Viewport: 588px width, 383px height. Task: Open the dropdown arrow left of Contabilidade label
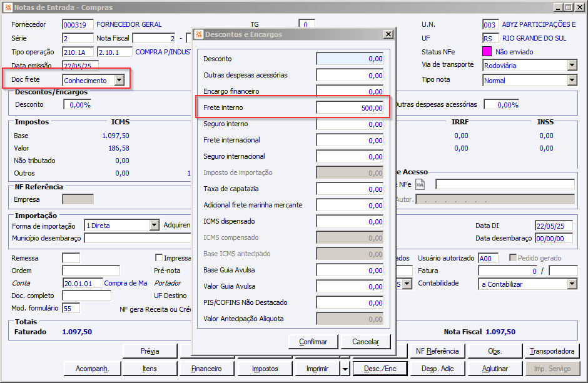click(x=407, y=284)
